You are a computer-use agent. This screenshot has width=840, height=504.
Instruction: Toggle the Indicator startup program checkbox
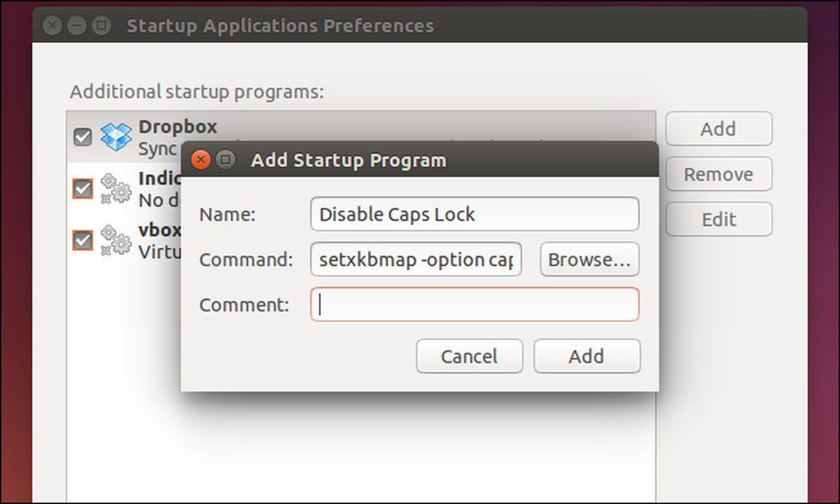coord(82,188)
